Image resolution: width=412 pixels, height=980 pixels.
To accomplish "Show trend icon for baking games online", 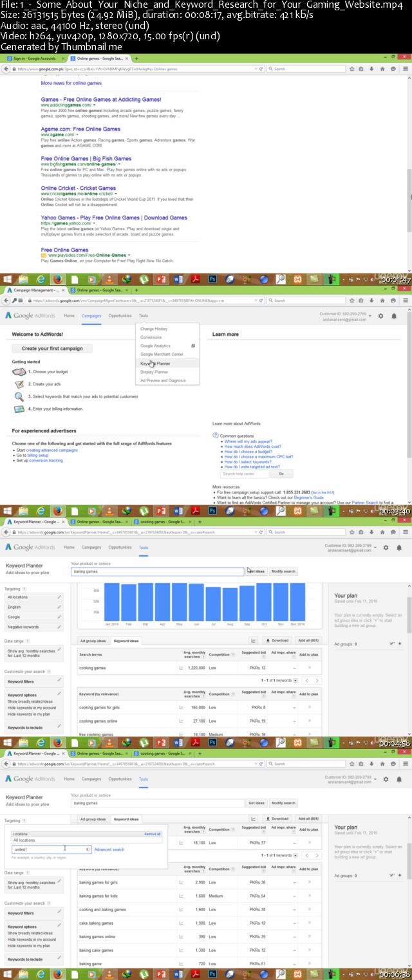I will (x=180, y=936).
